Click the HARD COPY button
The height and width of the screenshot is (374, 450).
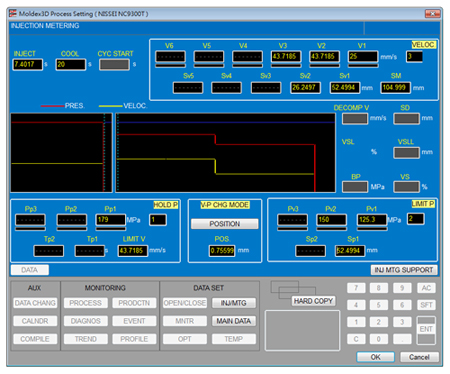point(313,301)
